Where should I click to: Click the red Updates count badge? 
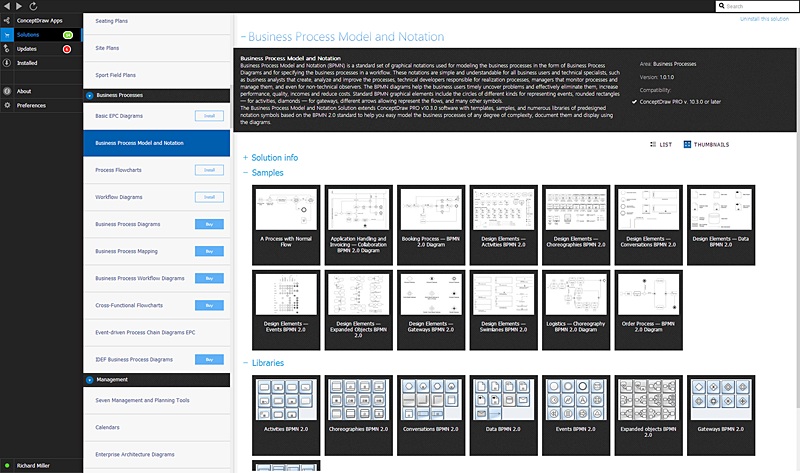tap(67, 49)
